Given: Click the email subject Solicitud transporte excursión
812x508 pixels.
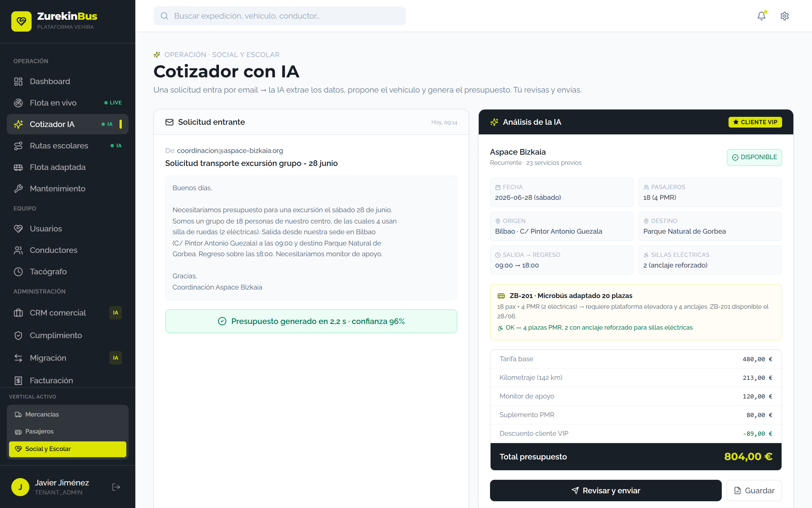Looking at the screenshot, I should click(251, 163).
